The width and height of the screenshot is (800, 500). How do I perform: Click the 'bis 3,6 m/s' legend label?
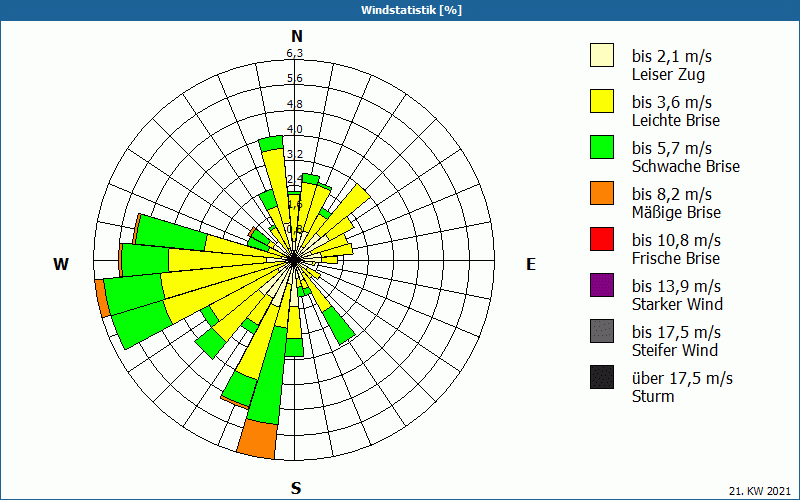(671, 102)
